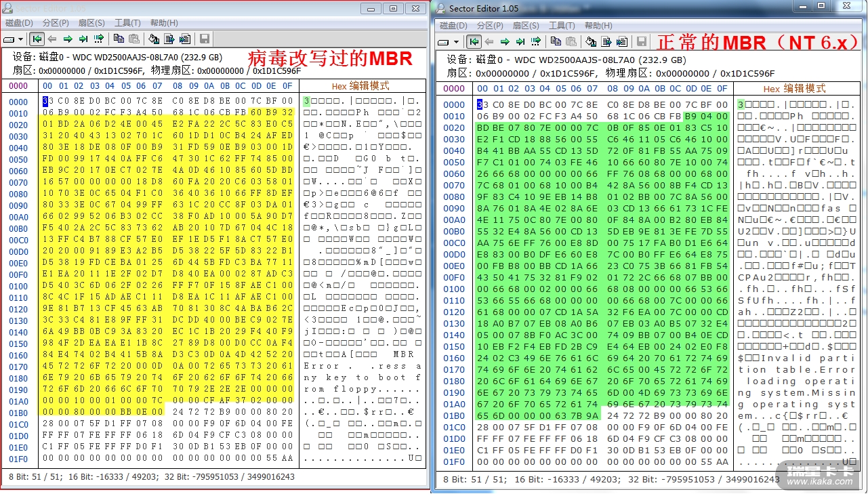
Task: Click title 'Sector Editor 1.05' of right window
Action: (484, 8)
